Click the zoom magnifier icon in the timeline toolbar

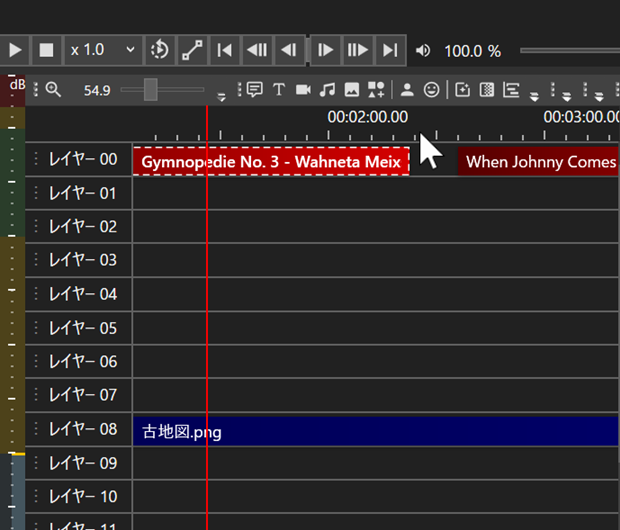[53, 90]
